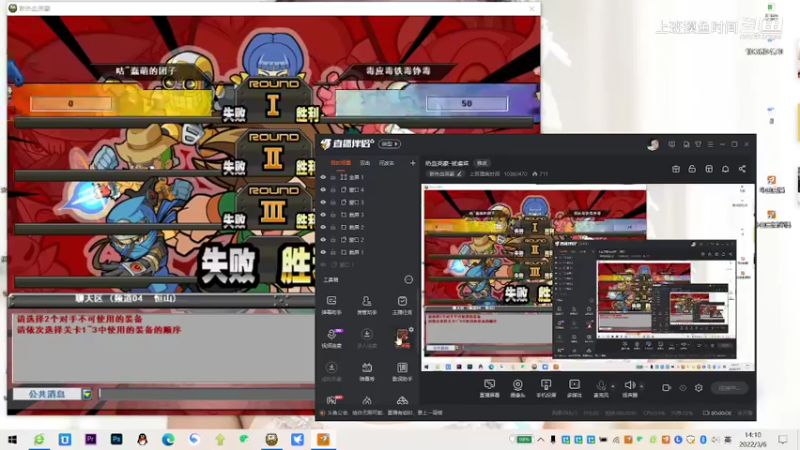Viewport: 800px width, 450px height.
Task: Show the hidden 窗口 1 source via its eye icon
Action: point(323,264)
